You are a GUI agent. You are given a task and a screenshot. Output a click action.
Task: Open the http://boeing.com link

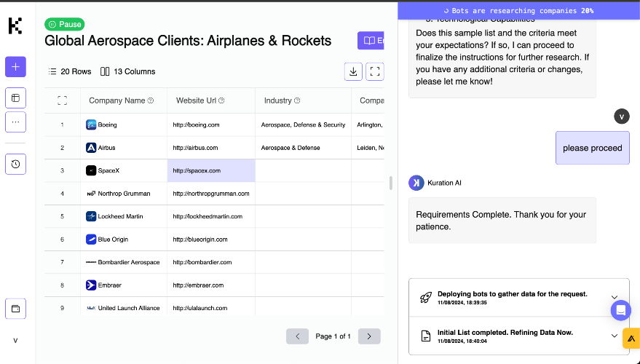click(196, 124)
